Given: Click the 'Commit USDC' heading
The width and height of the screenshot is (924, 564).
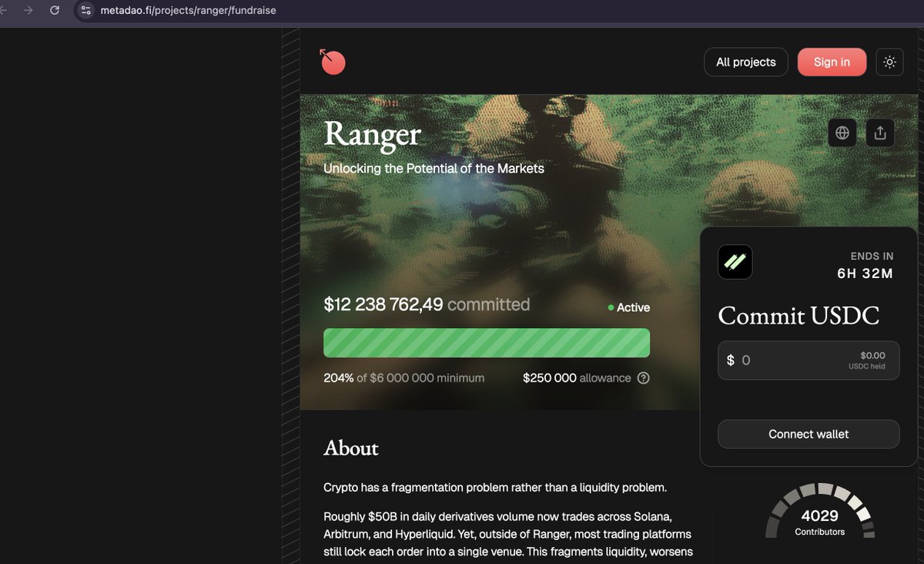Looking at the screenshot, I should (798, 316).
